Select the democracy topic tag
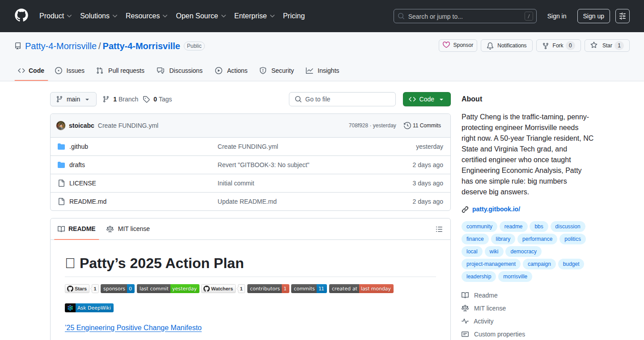This screenshot has height=340, width=644. coord(523,252)
